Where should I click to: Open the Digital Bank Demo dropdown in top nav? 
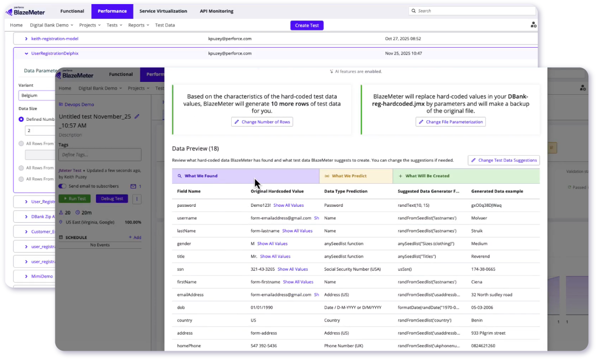click(x=51, y=25)
